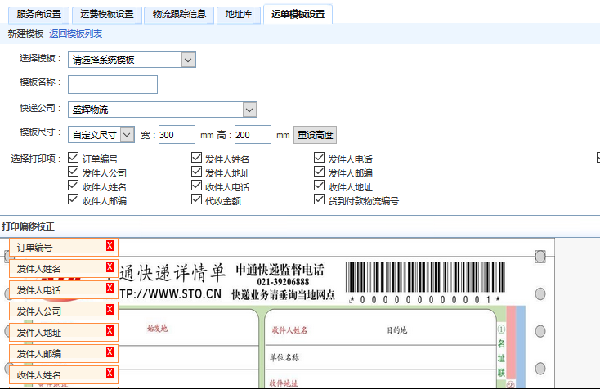Select the 发件人姓名 draggable field label
600x389 pixels.
coord(39,269)
